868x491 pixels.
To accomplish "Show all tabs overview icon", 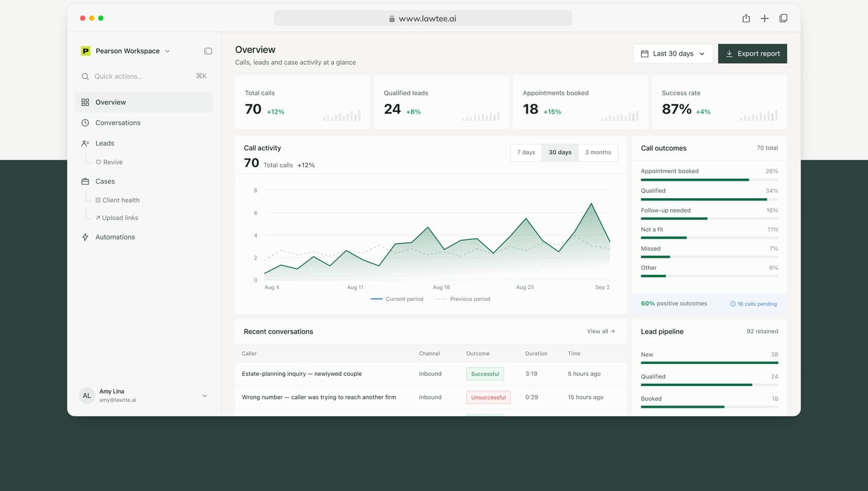I will [x=783, y=18].
